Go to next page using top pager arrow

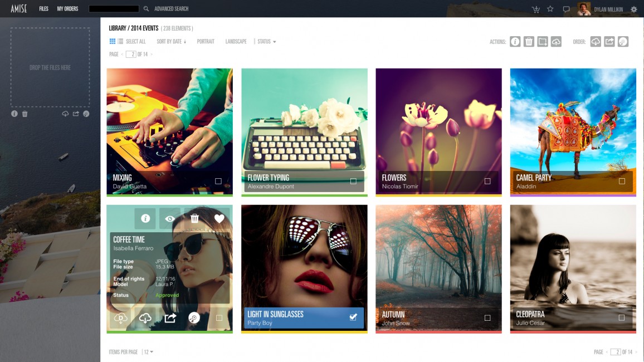tap(151, 54)
